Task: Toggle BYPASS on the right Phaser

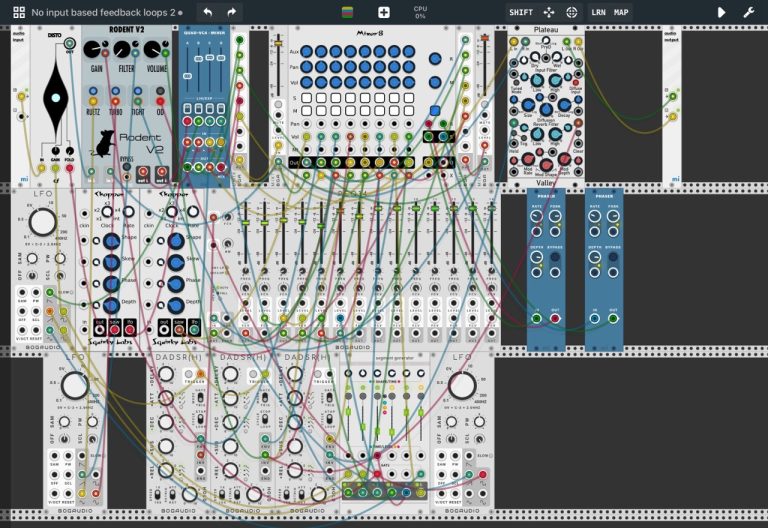Action: [x=613, y=257]
